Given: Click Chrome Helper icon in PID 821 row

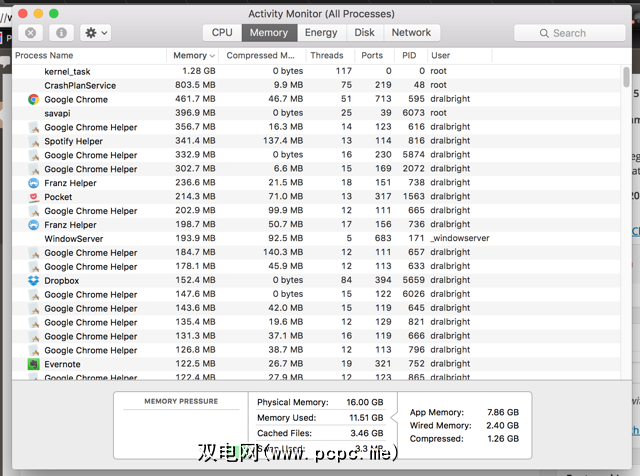Looking at the screenshot, I should point(33,323).
